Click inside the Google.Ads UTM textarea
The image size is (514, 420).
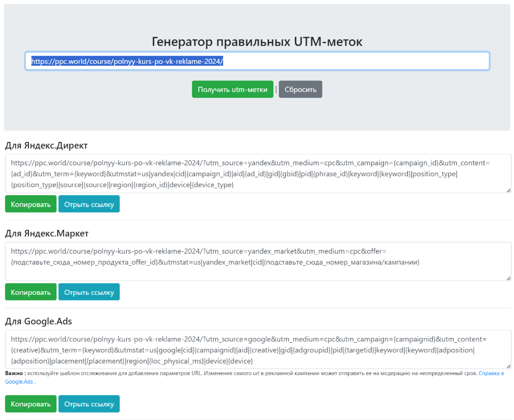pos(258,350)
